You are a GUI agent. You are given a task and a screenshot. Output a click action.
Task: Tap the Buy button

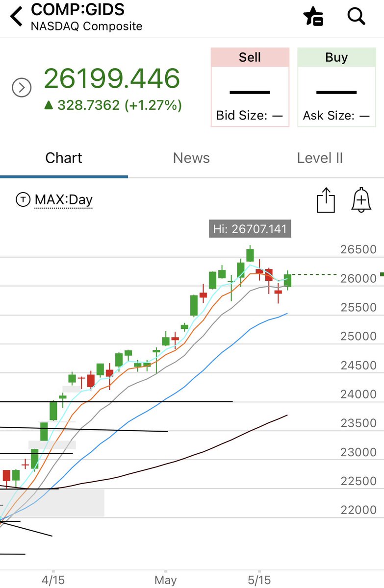click(x=336, y=87)
